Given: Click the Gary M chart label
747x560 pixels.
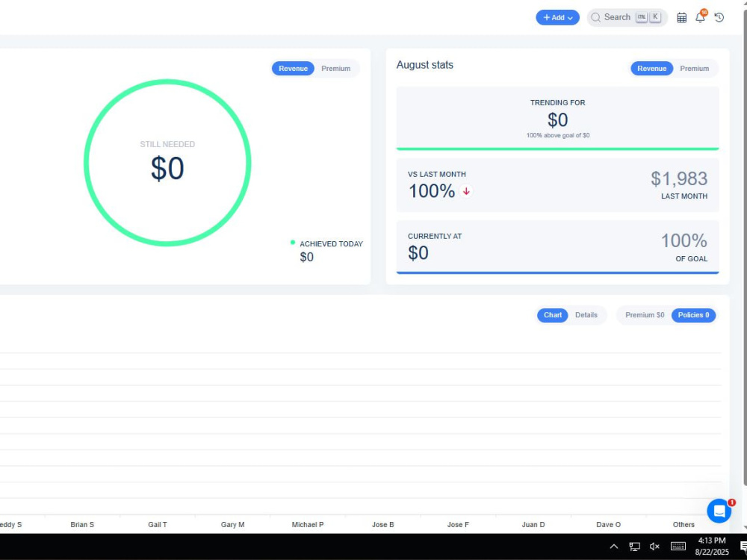Looking at the screenshot, I should tap(232, 525).
